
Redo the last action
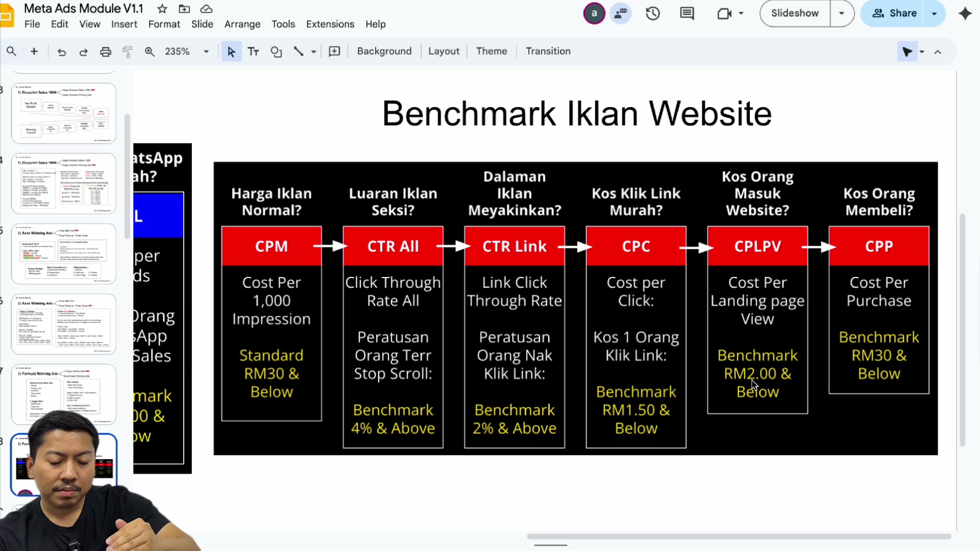(x=83, y=52)
